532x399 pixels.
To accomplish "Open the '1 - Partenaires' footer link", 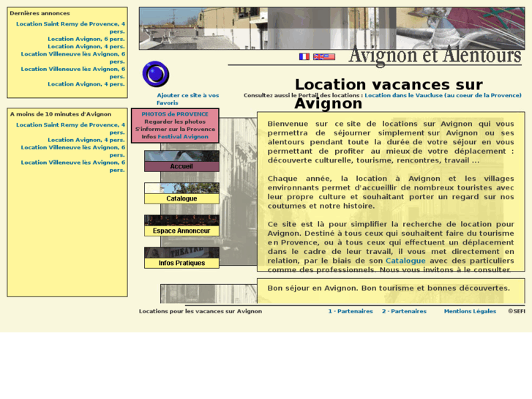I will click(x=351, y=311).
